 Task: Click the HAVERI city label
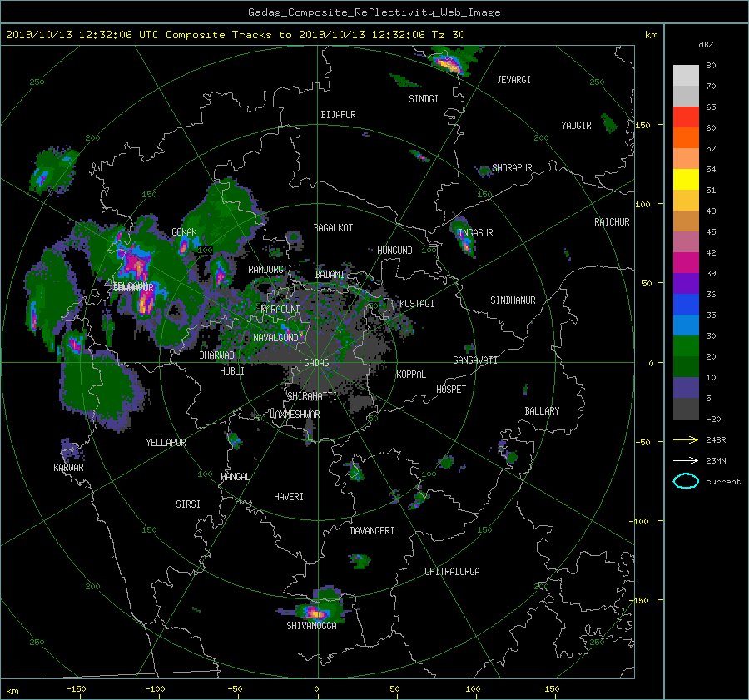pyautogui.click(x=289, y=497)
